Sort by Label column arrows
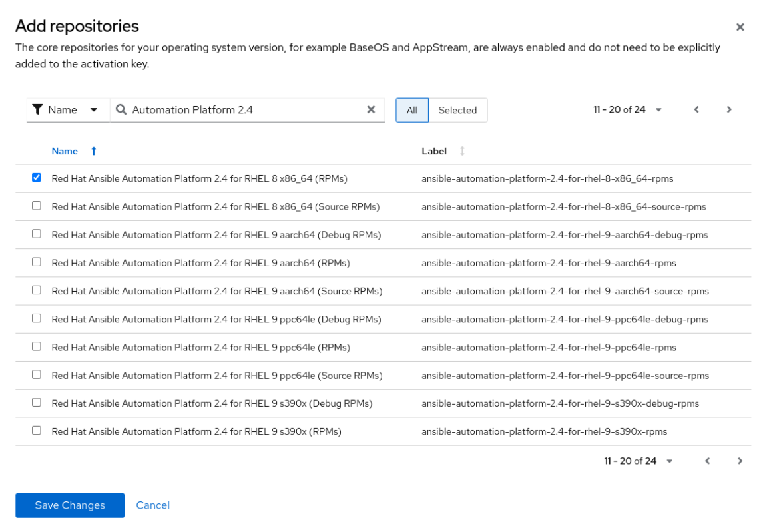Viewport: 767px width, 532px height. click(462, 151)
